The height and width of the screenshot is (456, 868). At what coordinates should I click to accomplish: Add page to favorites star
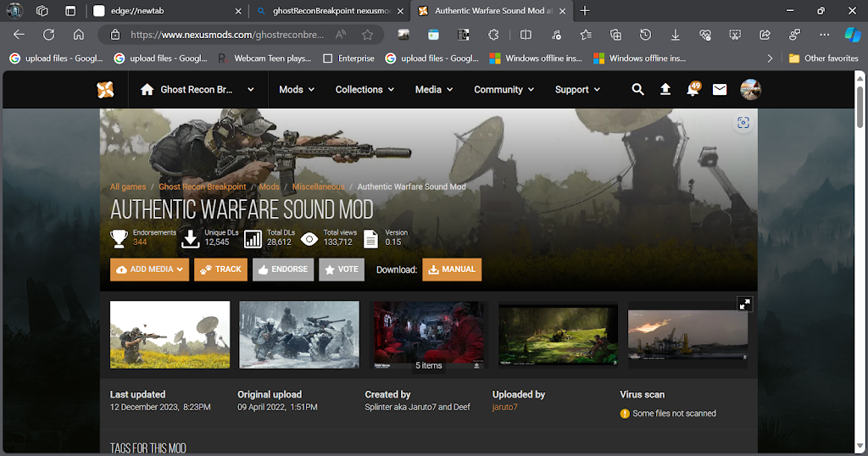click(367, 35)
